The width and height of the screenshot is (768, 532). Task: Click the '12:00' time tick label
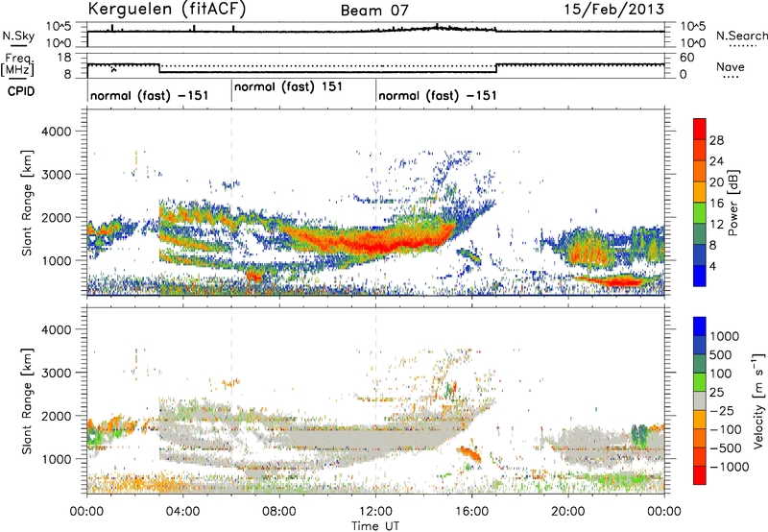click(375, 512)
